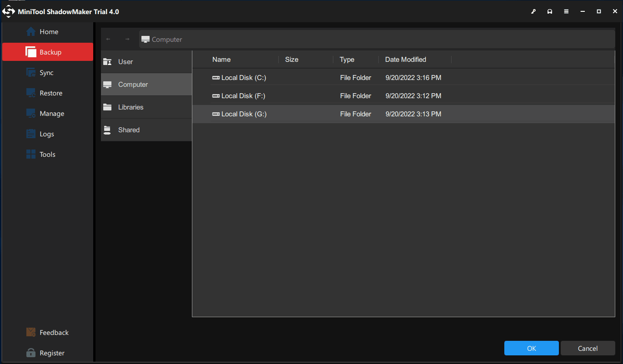Click the key icon in the title bar

pos(533,11)
